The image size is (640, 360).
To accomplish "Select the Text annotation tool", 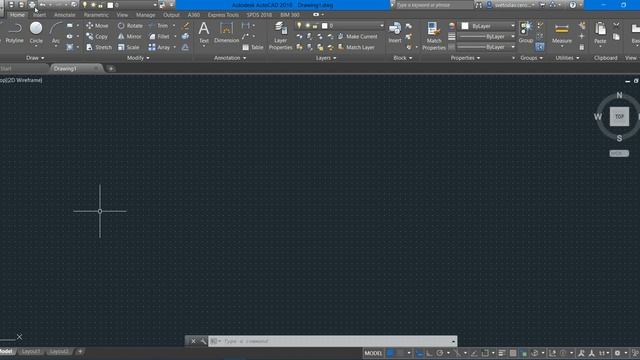I will click(204, 33).
